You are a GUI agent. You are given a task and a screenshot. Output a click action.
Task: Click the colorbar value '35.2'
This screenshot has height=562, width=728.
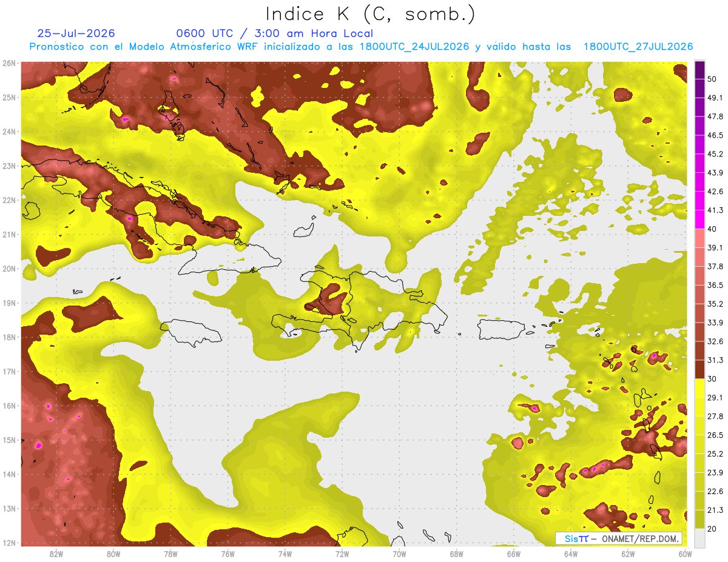click(x=715, y=304)
